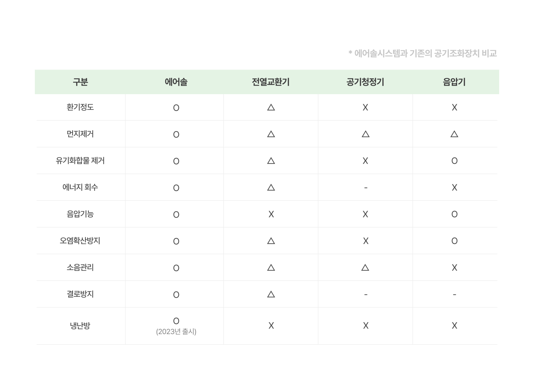The width and height of the screenshot is (534, 392).
Task: Select the 환기정도 row label
Action: [x=80, y=107]
